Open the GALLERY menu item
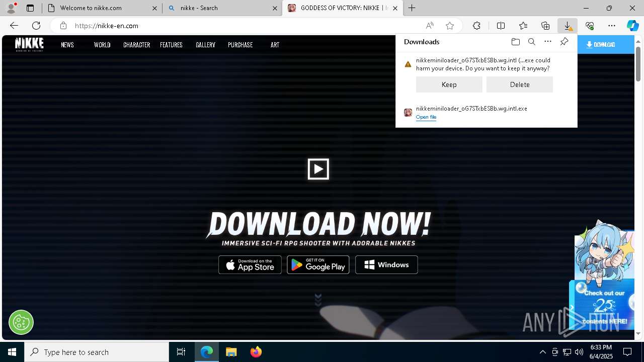The image size is (644, 362). pos(205,45)
